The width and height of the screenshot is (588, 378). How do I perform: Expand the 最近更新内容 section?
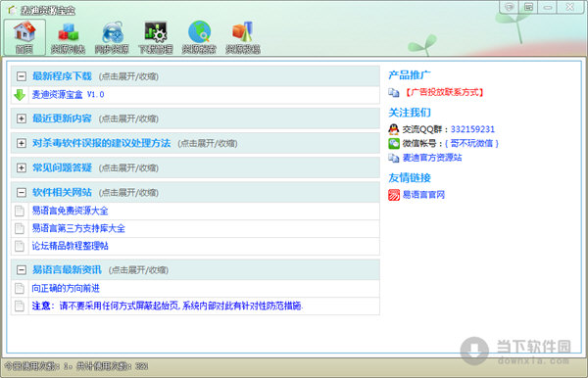pyautogui.click(x=22, y=118)
